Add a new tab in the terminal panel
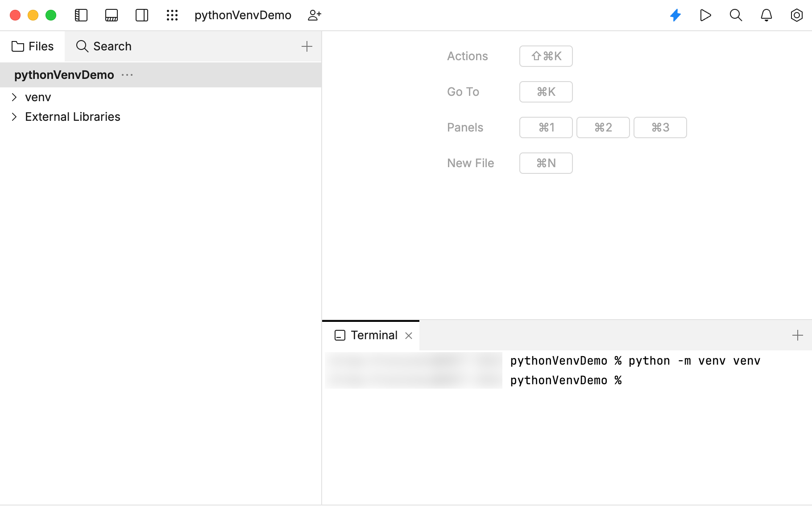 (798, 335)
